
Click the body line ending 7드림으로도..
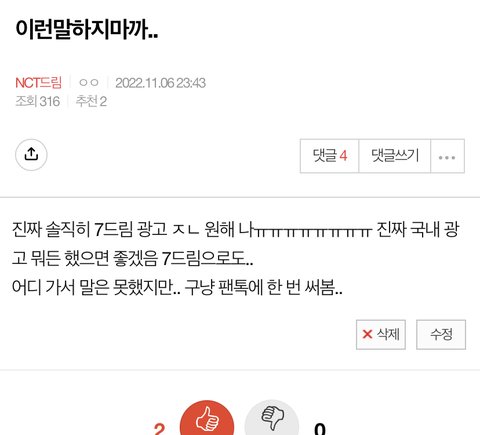pyautogui.click(x=132, y=258)
